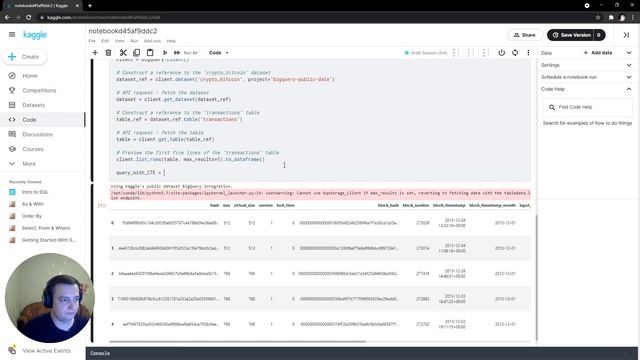Viewport: 640px width, 360px height.
Task: Open the Console bar
Action: click(362, 353)
